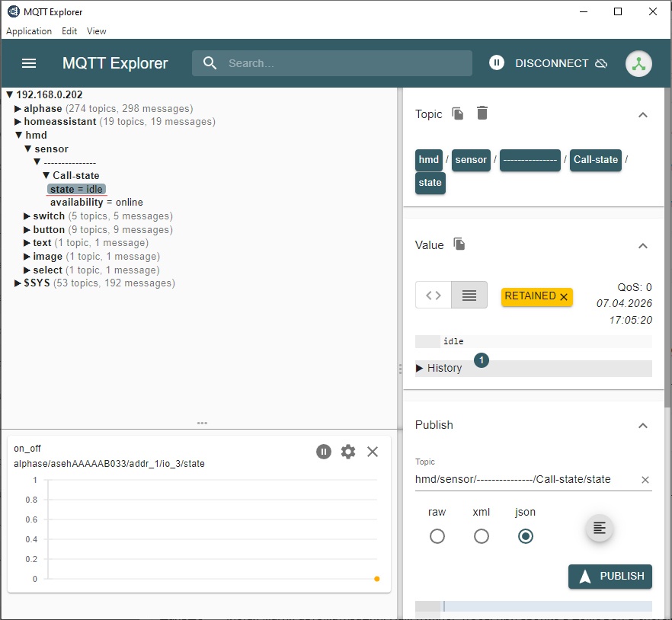Image resolution: width=672 pixels, height=620 pixels.
Task: Collapse the sensor topic node
Action: [x=27, y=149]
